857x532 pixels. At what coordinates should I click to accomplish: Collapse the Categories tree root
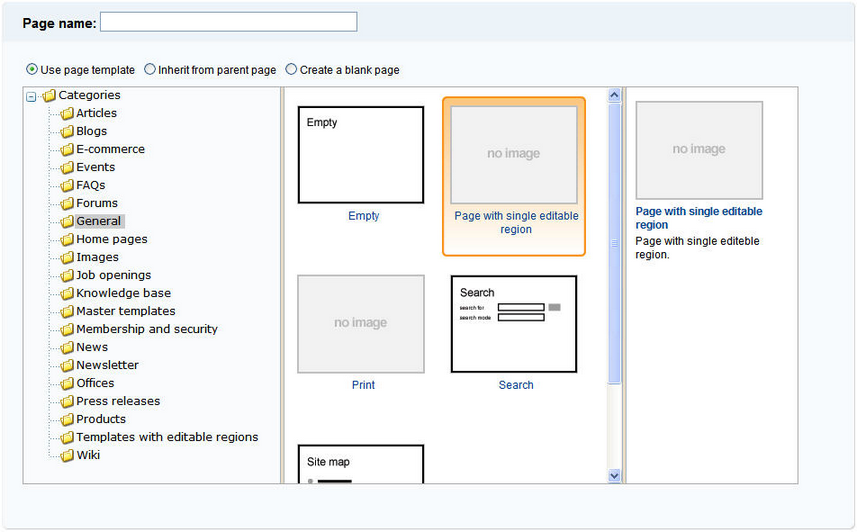pyautogui.click(x=31, y=97)
